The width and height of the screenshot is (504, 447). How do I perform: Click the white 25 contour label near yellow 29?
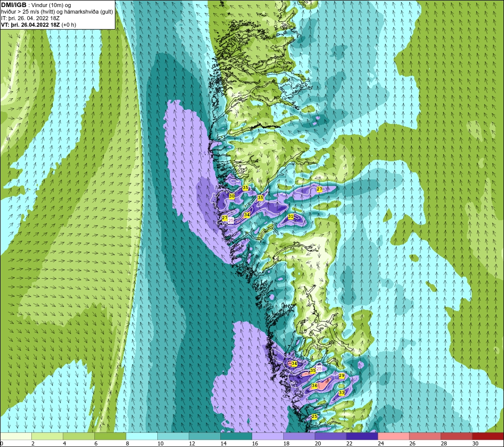coord(319,368)
